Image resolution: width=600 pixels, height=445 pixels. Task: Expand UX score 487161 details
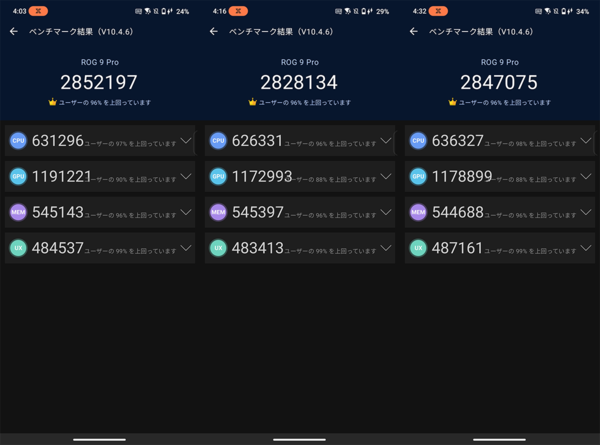pos(586,248)
